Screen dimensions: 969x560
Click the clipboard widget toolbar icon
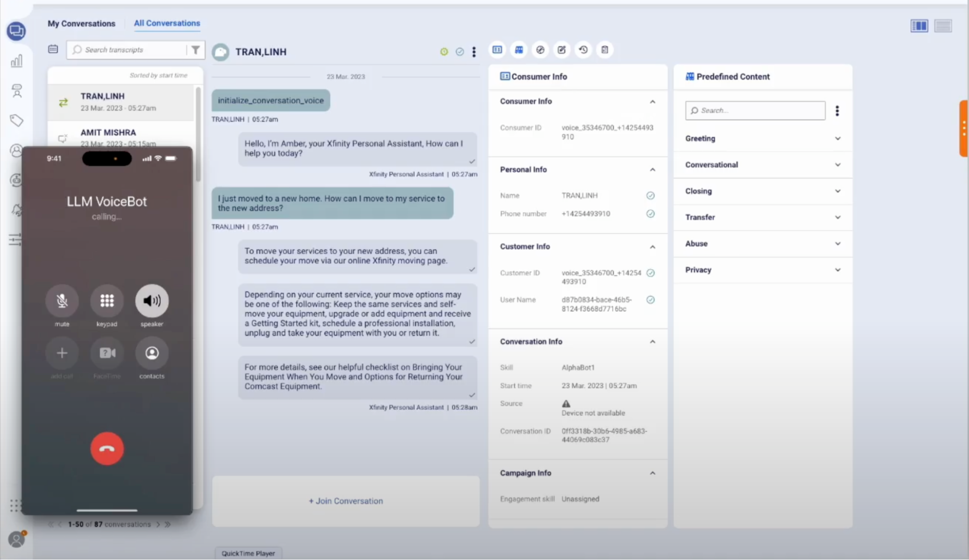click(604, 49)
